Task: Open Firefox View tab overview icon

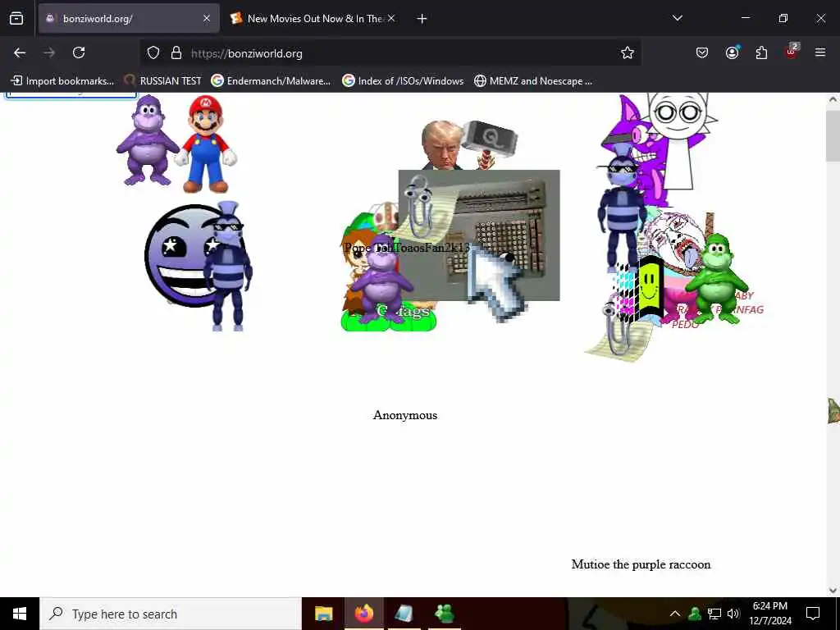Action: 16,18
